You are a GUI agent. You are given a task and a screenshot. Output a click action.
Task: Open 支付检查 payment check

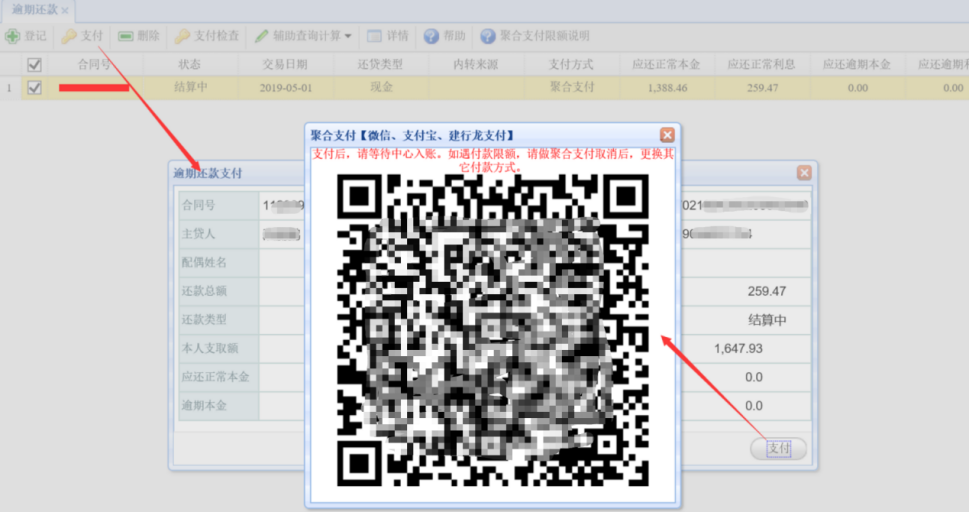207,36
